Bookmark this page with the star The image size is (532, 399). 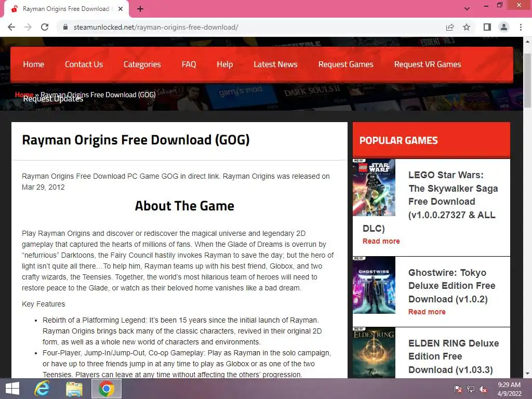coord(467,27)
